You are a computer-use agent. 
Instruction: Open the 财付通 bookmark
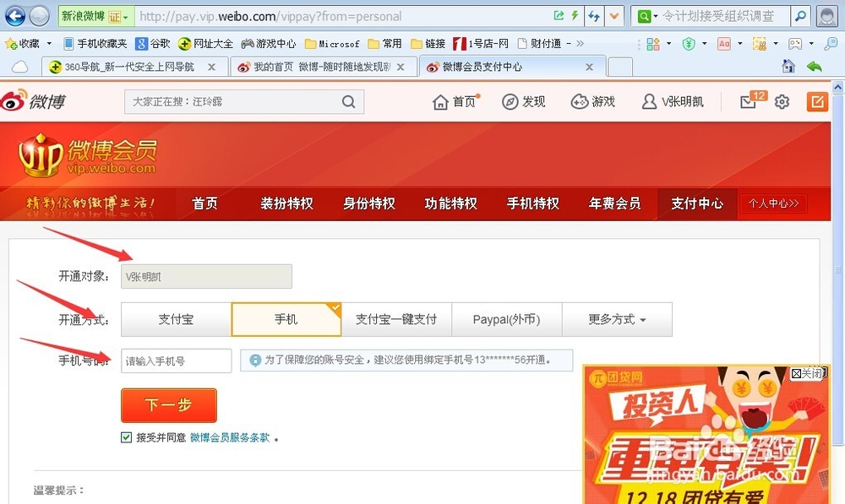point(539,44)
